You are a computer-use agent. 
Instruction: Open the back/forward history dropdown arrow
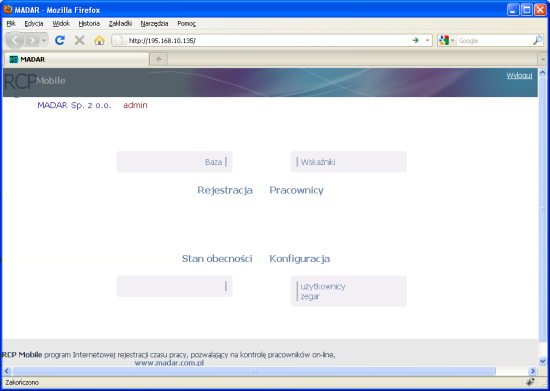pos(44,41)
